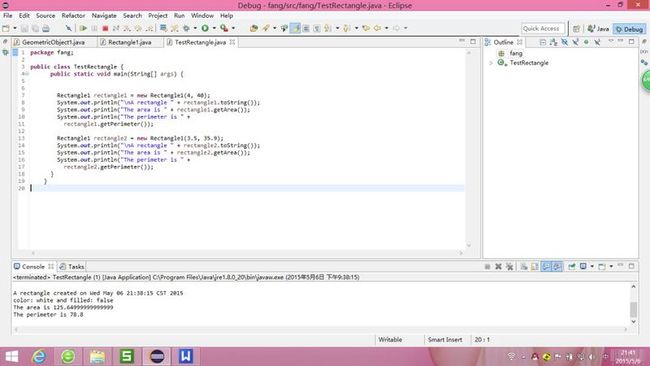Click the New file toolbar icon
650x366 pixels.
[6, 28]
